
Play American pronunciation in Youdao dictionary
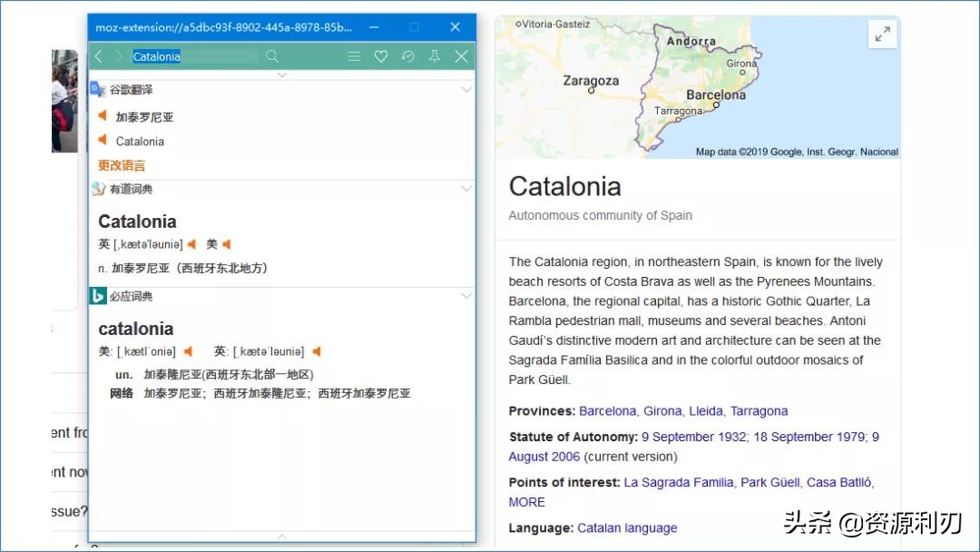pyautogui.click(x=227, y=244)
